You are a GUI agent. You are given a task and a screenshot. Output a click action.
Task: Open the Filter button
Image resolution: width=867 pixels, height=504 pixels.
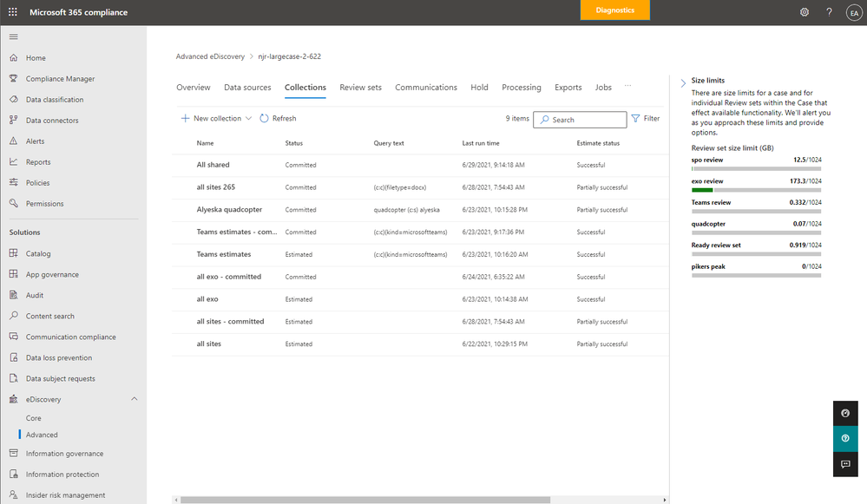point(646,118)
